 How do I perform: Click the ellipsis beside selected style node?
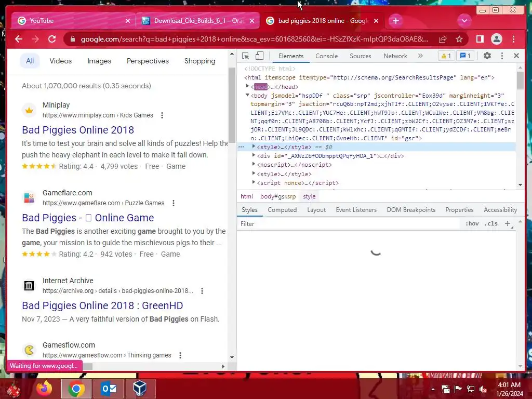(x=241, y=147)
